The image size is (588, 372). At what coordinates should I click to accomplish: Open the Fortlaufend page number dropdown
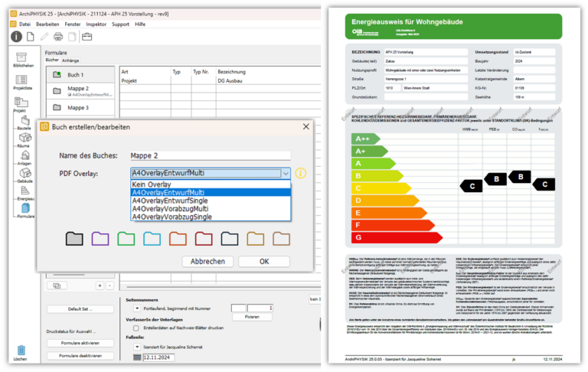pyautogui.click(x=137, y=308)
